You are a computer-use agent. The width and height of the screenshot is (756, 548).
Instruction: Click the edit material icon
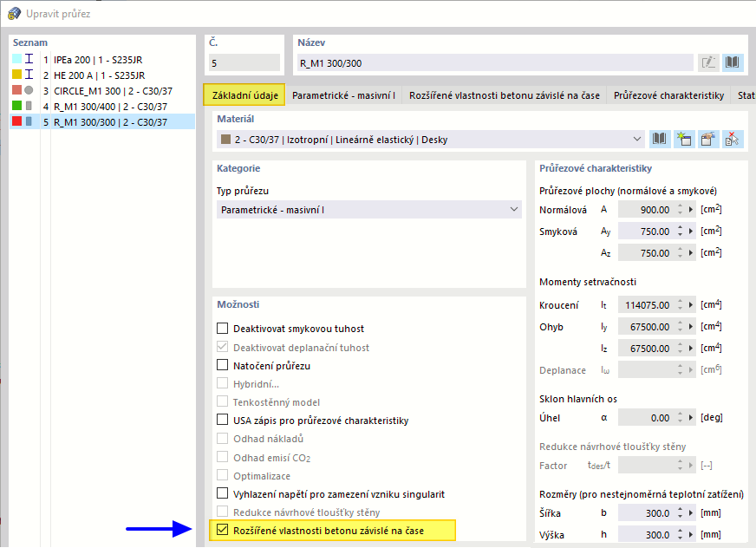tap(707, 140)
